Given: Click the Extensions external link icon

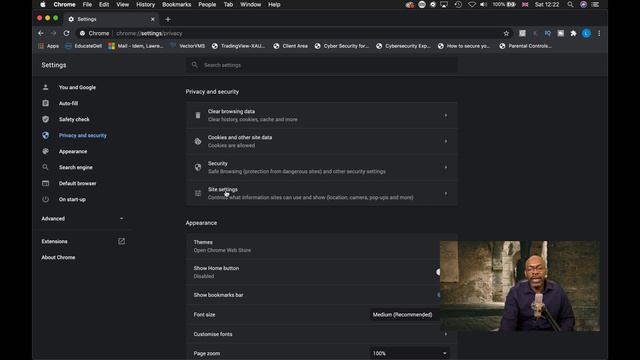Looking at the screenshot, I should coord(121,241).
